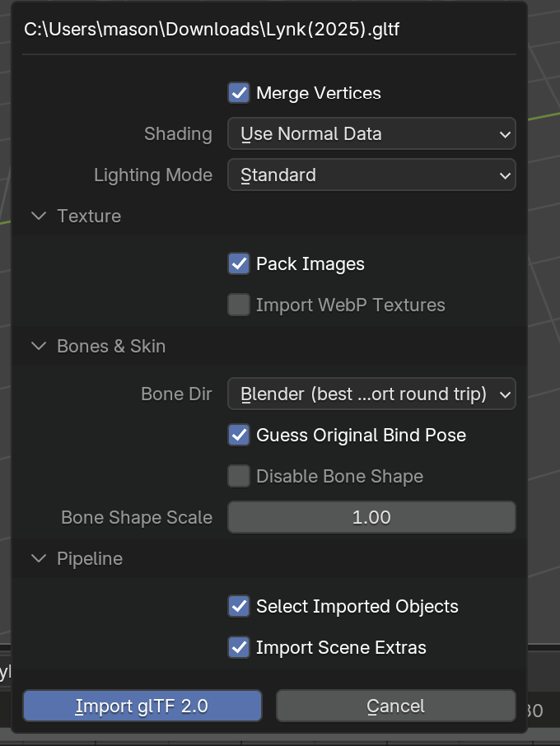
Task: Open the Lighting Mode dropdown
Action: coord(371,175)
